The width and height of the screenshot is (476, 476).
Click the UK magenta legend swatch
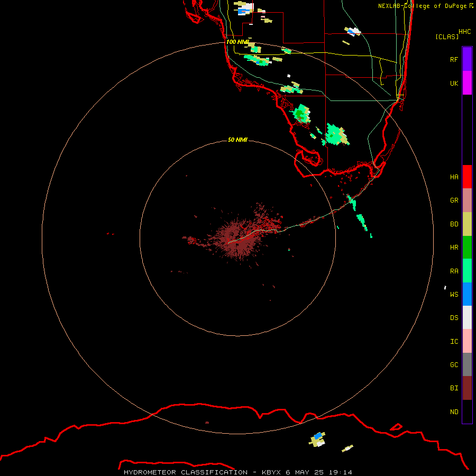point(467,83)
